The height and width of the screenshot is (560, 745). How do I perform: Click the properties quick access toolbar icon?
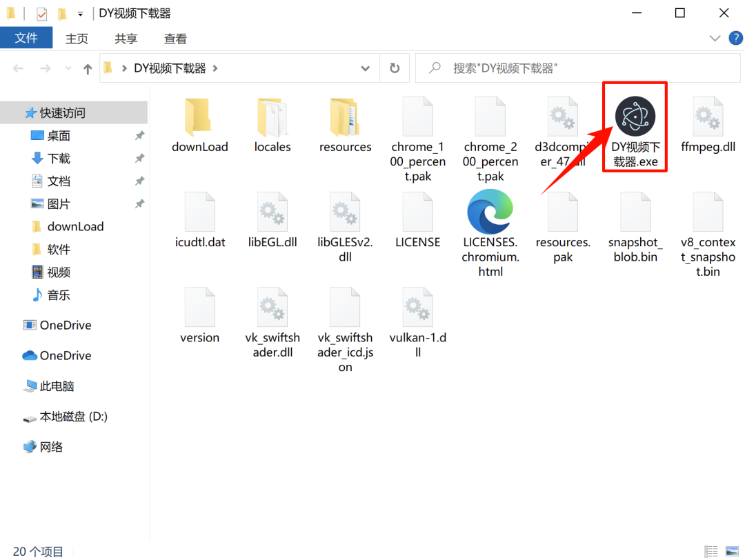tap(42, 14)
